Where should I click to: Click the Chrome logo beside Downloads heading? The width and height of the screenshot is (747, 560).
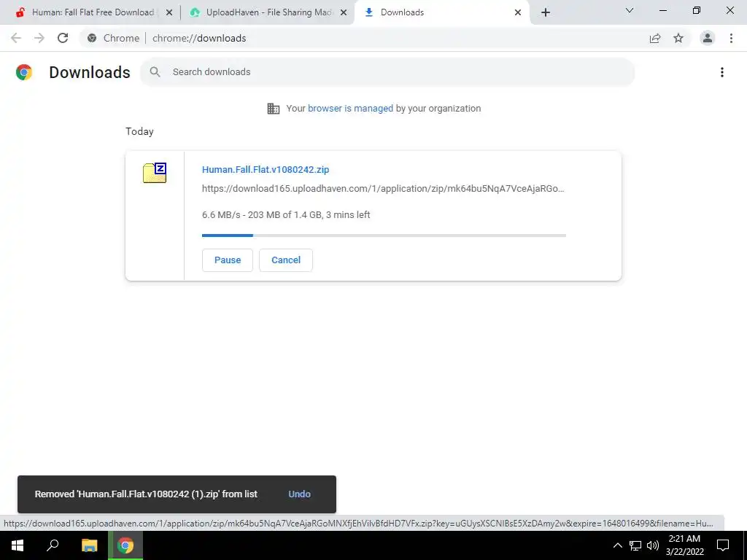click(24, 72)
